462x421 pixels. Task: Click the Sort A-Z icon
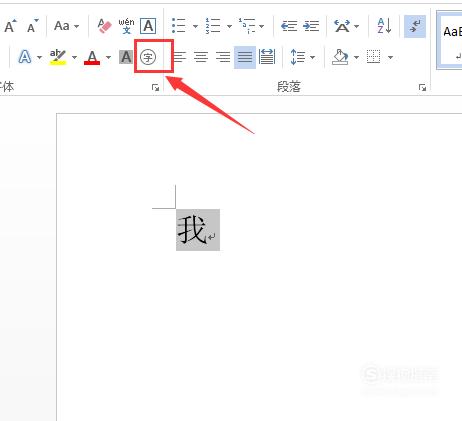[384, 26]
